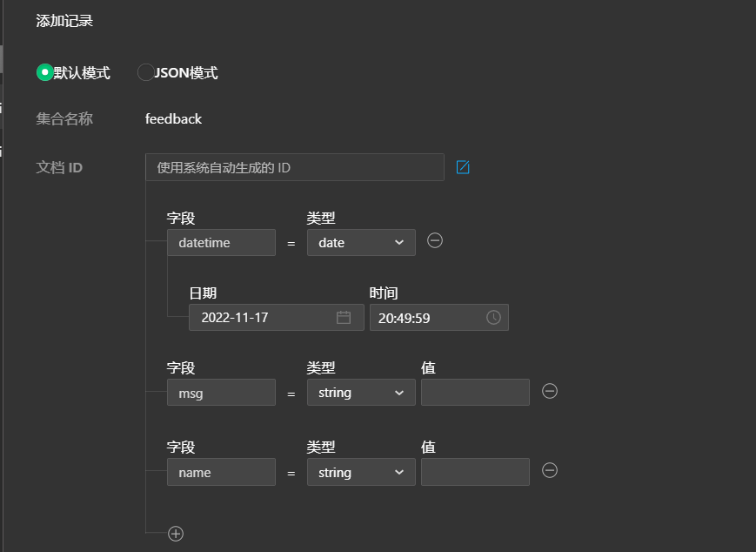Click the msg field name input
Viewport: 756px width, 552px height.
pyautogui.click(x=221, y=392)
